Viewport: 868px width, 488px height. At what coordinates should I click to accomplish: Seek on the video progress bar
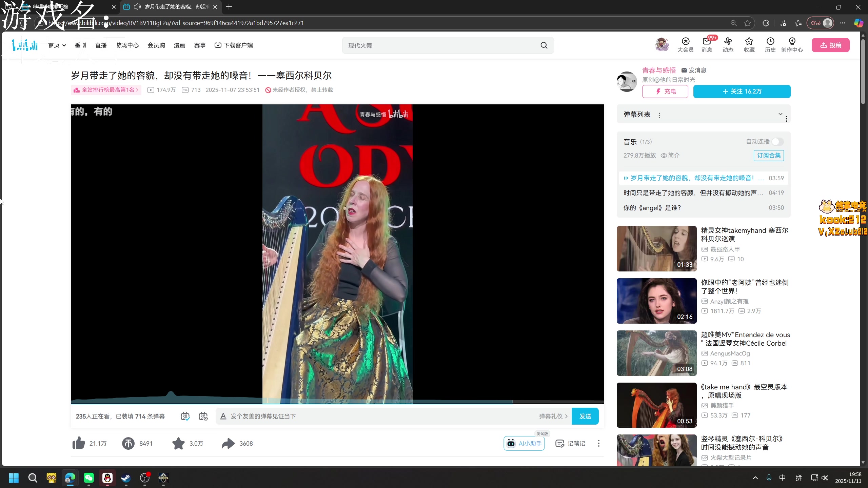tap(337, 403)
